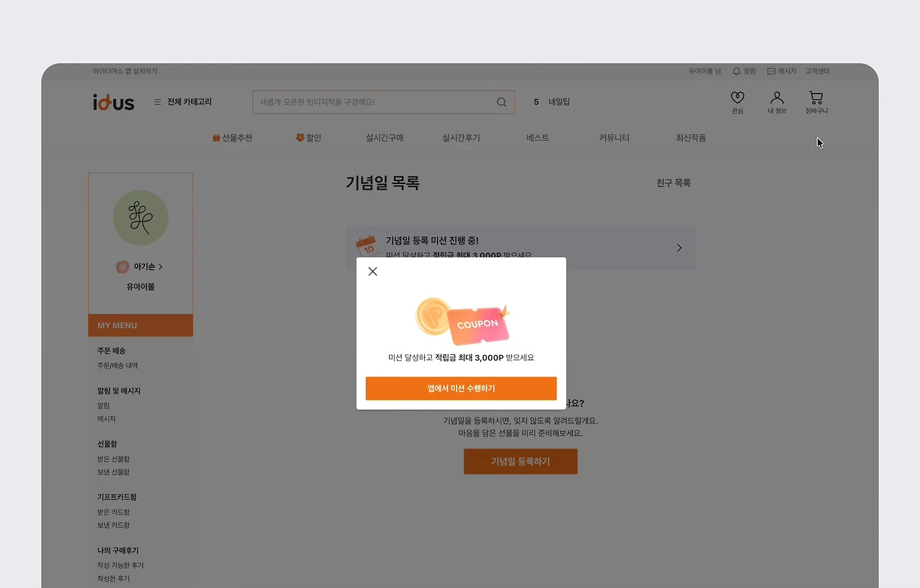The image size is (920, 588).
Task: Open the 할인 tab
Action: coord(308,138)
